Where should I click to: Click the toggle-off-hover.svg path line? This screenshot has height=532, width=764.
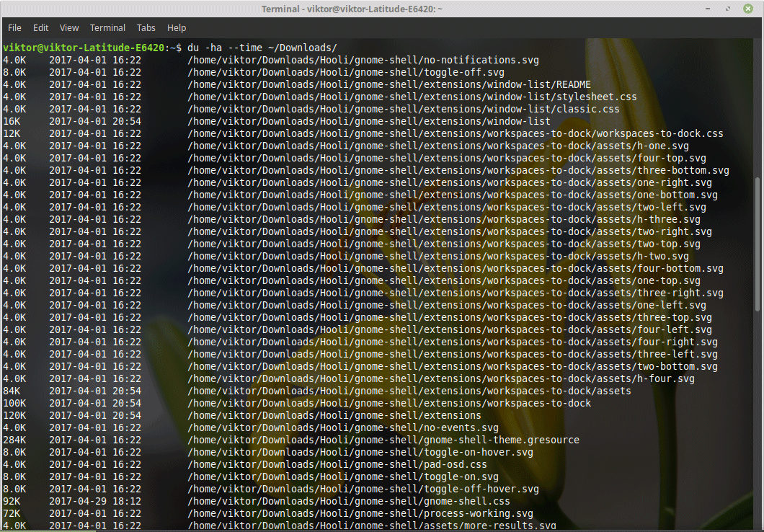point(363,489)
